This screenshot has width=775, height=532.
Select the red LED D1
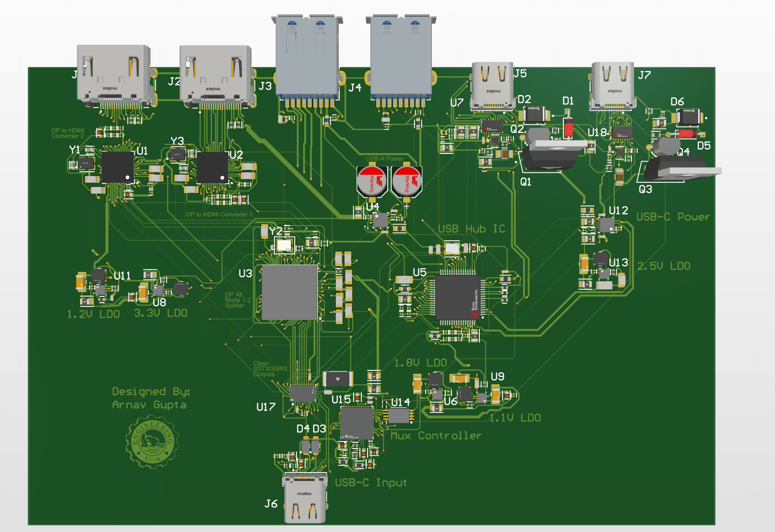[x=568, y=127]
